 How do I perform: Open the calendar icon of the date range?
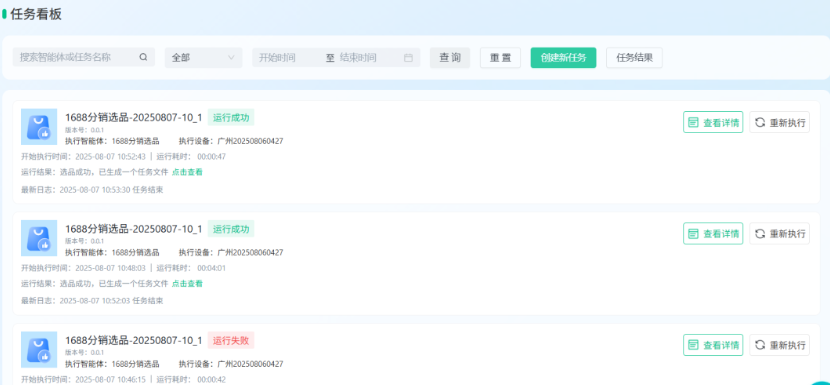[x=408, y=58]
